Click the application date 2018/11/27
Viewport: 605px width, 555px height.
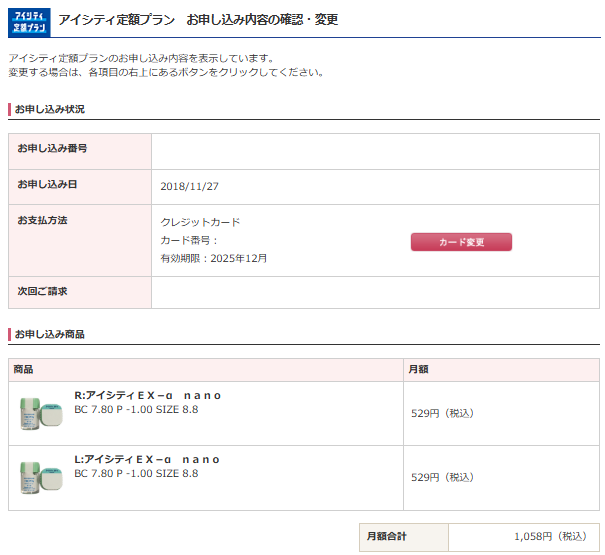pos(190,186)
